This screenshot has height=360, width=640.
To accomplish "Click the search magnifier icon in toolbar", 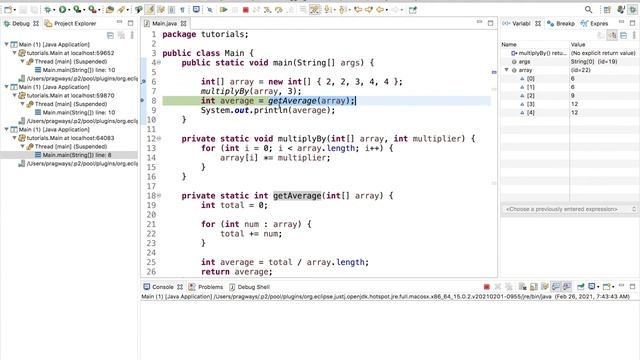I will point(588,10).
